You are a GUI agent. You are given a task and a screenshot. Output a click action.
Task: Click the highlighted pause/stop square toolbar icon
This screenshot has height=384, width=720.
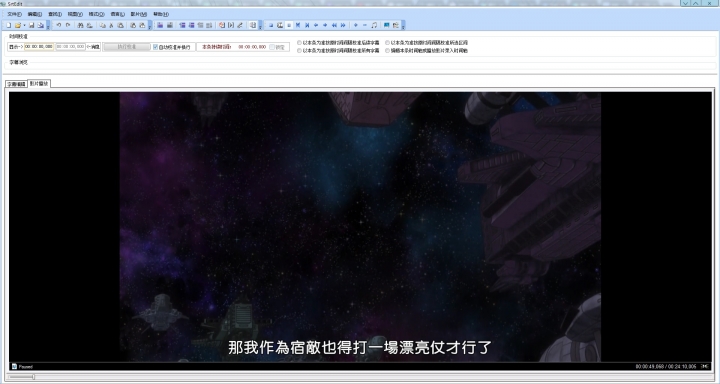[x=289, y=25]
